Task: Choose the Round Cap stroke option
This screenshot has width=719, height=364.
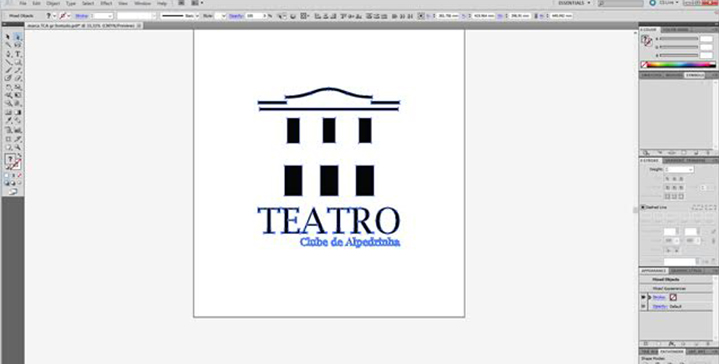Action: (x=675, y=179)
